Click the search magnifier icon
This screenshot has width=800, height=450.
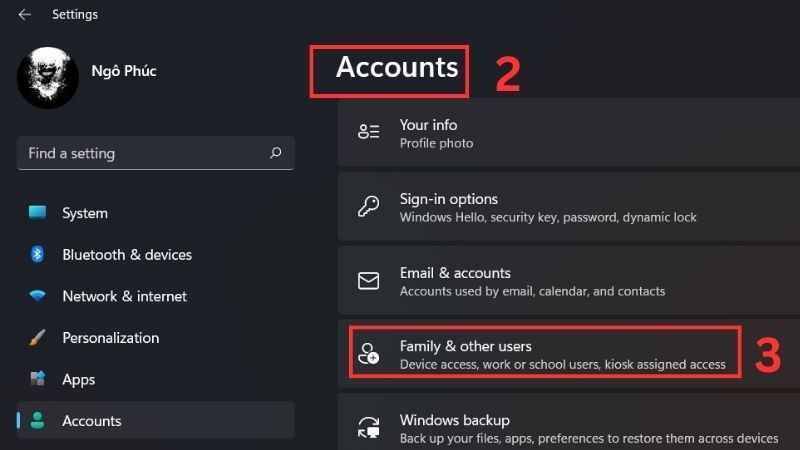[276, 153]
